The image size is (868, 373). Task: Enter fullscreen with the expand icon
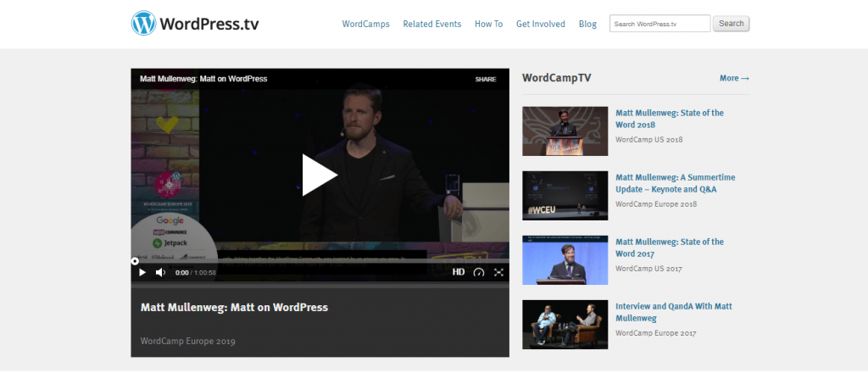(x=498, y=272)
